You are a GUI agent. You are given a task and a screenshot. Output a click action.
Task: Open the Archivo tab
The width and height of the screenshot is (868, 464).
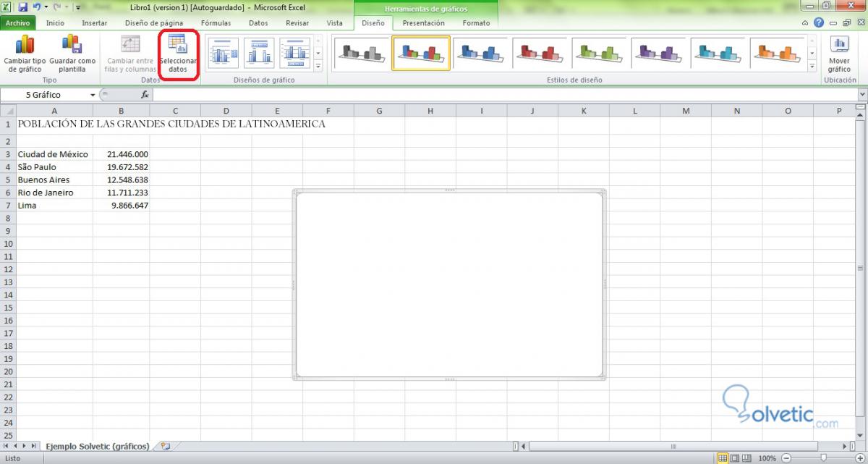click(x=17, y=22)
